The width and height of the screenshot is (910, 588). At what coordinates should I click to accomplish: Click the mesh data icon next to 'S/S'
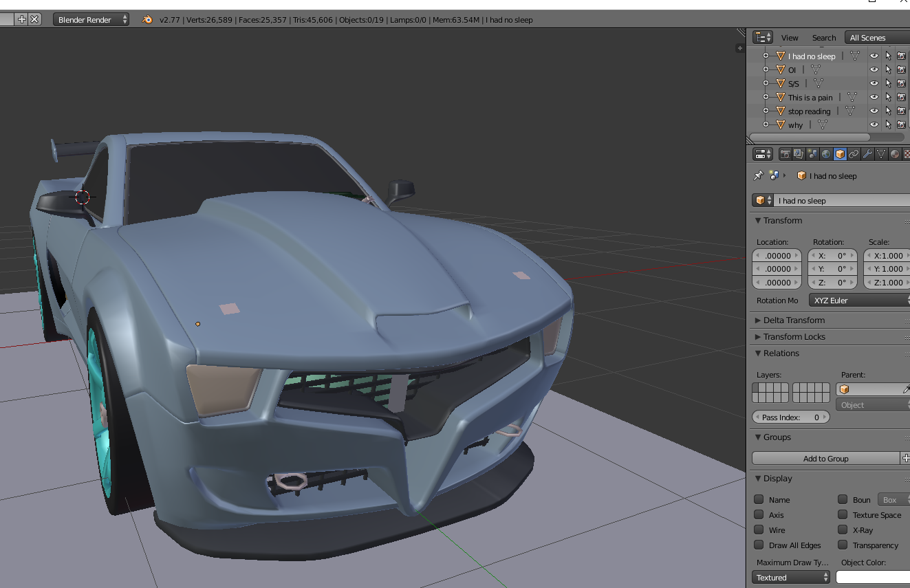coord(819,83)
